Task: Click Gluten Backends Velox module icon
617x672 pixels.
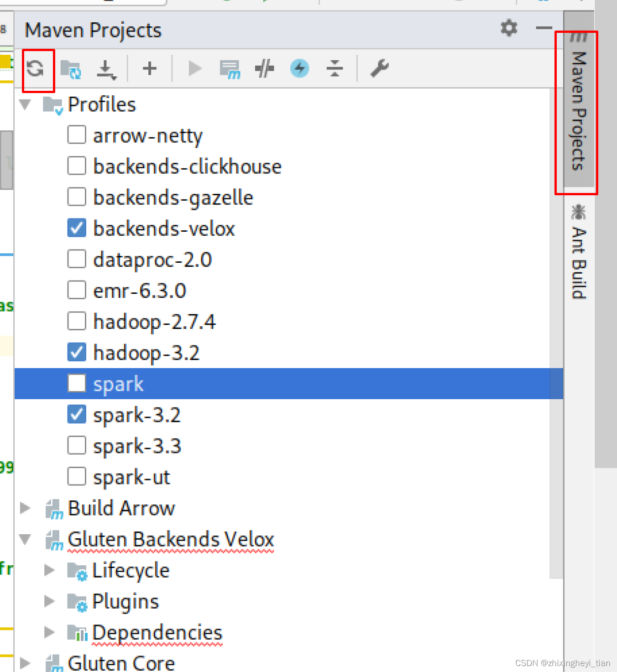Action: [x=54, y=540]
